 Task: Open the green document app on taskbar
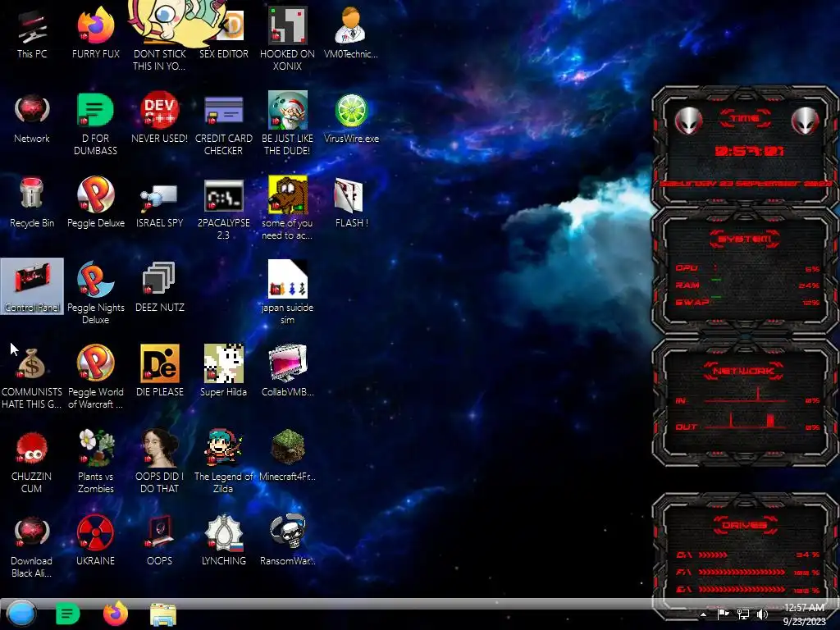coord(67,614)
